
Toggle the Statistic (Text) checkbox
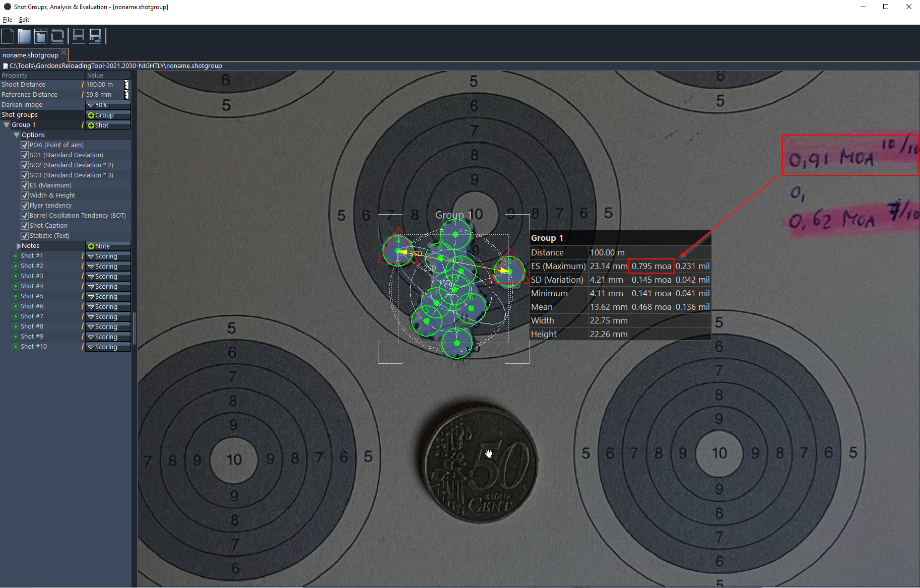[24, 236]
